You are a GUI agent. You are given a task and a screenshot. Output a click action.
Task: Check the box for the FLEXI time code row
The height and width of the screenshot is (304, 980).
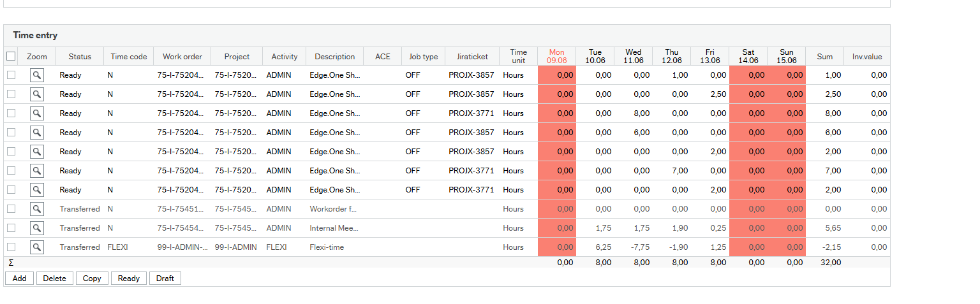pyautogui.click(x=11, y=247)
